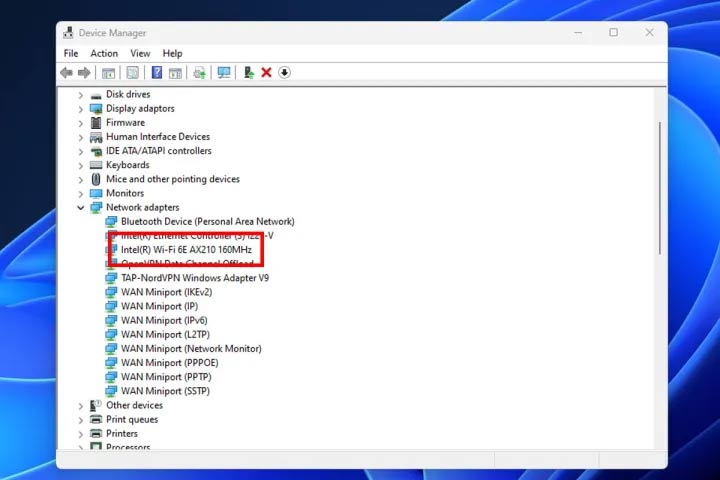This screenshot has width=720, height=480.
Task: Expand the Disk drives category
Action: pos(81,95)
